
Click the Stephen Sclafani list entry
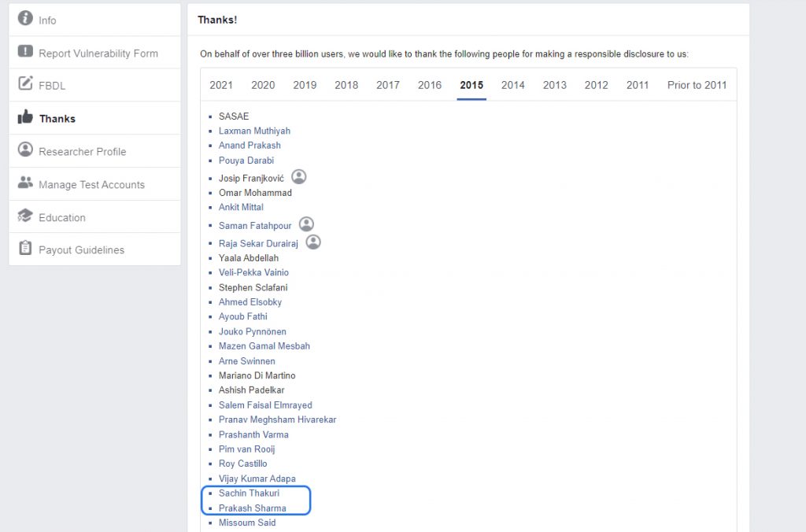[253, 287]
